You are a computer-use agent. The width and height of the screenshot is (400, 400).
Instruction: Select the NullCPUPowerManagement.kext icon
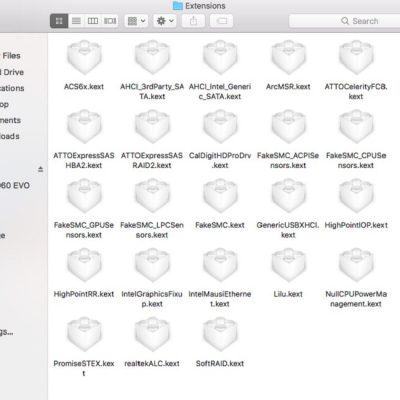[x=356, y=265]
